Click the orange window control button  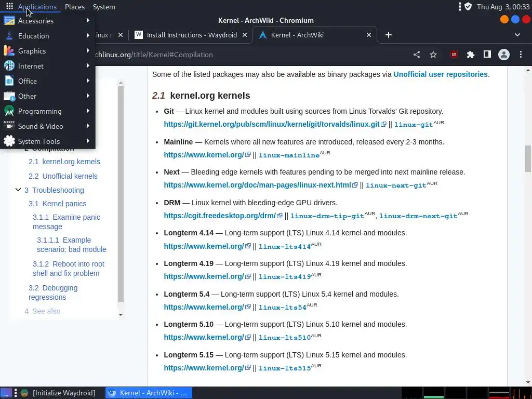pyautogui.click(x=504, y=20)
